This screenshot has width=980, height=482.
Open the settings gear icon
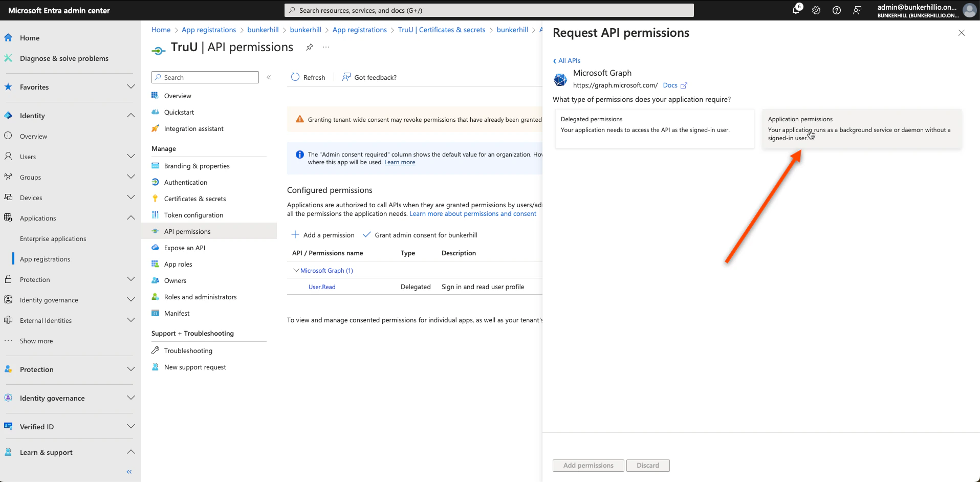tap(816, 10)
